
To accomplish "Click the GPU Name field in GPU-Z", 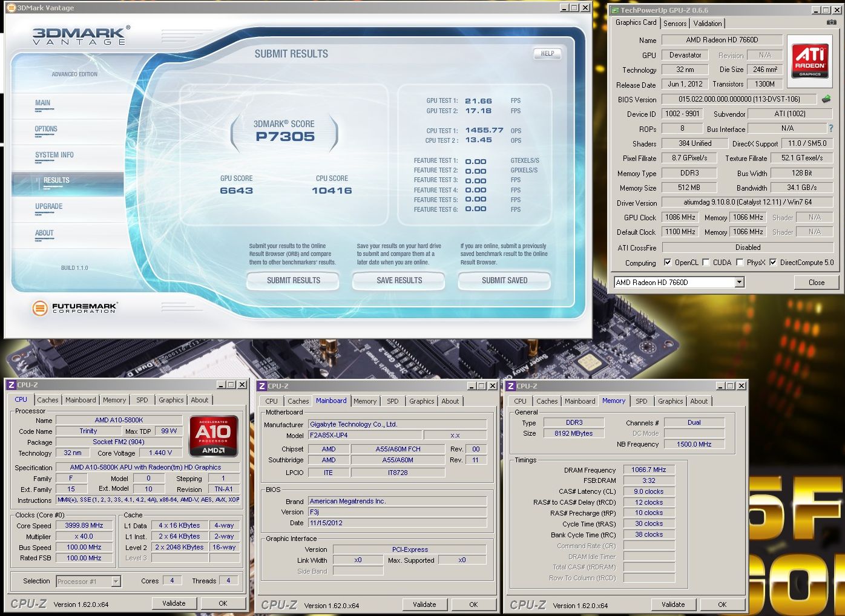I will click(x=722, y=40).
